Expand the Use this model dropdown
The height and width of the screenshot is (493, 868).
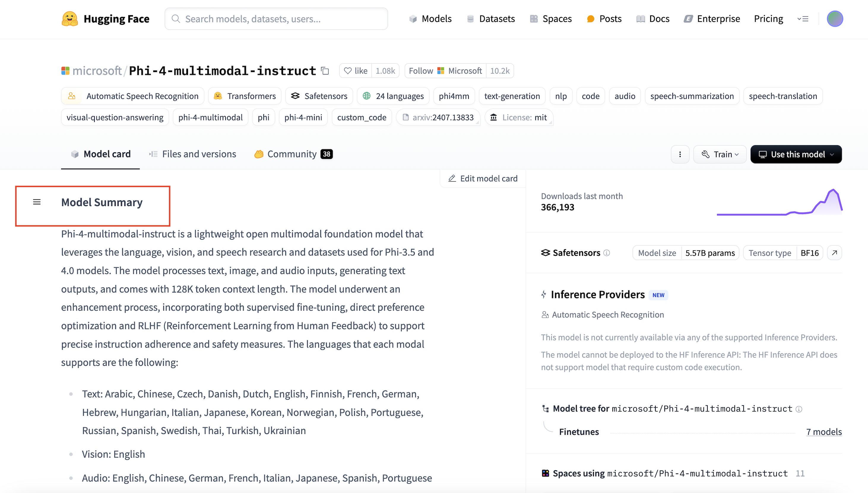pyautogui.click(x=796, y=155)
